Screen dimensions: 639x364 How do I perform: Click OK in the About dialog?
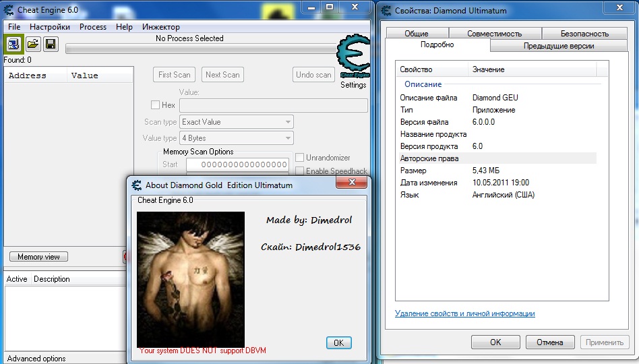click(338, 343)
